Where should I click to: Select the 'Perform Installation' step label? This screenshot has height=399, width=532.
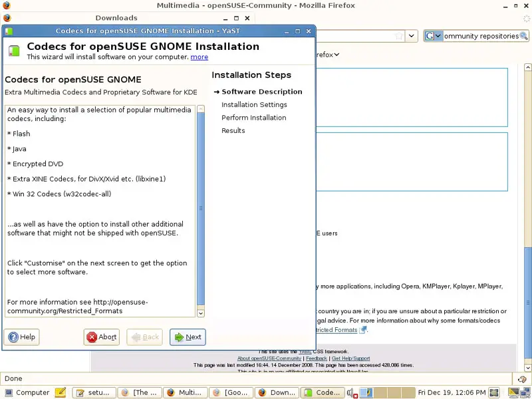[x=254, y=118]
